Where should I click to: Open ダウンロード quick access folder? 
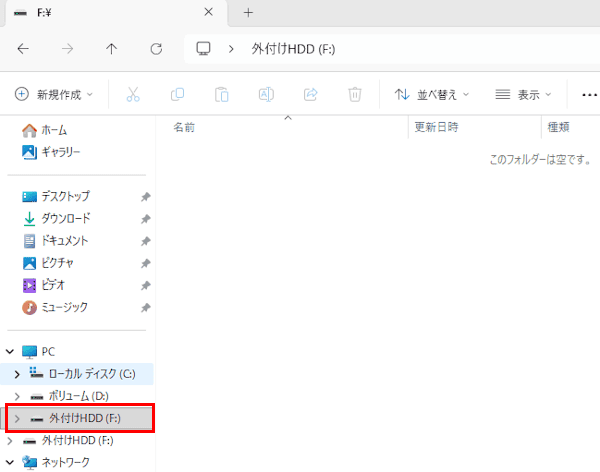(x=56, y=219)
